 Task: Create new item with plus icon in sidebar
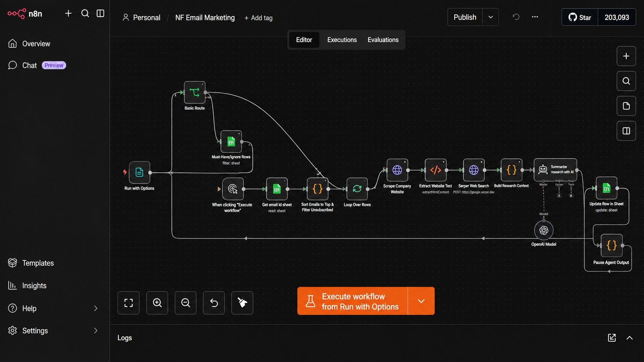(x=68, y=13)
